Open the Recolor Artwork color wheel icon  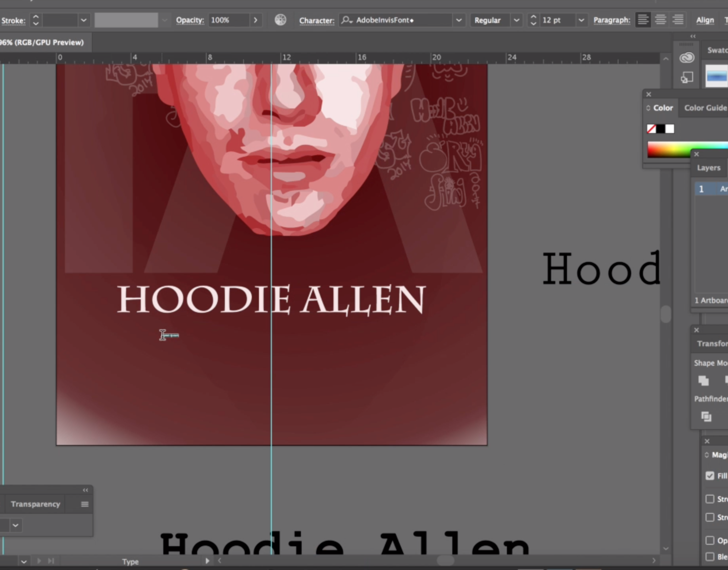pyautogui.click(x=280, y=20)
